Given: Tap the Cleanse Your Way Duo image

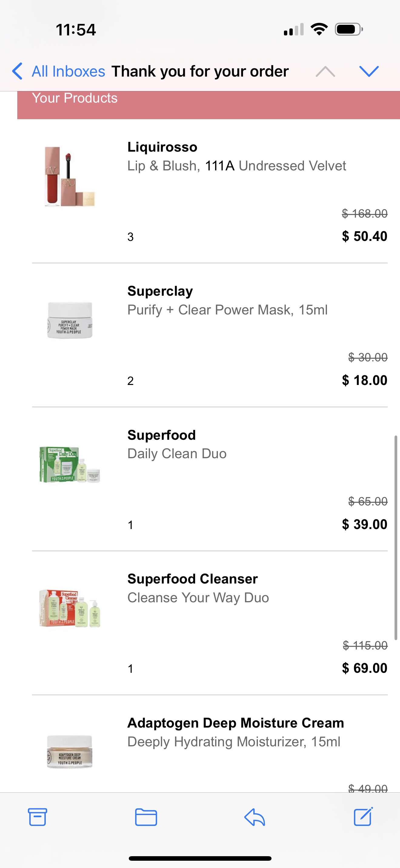Looking at the screenshot, I should 70,608.
